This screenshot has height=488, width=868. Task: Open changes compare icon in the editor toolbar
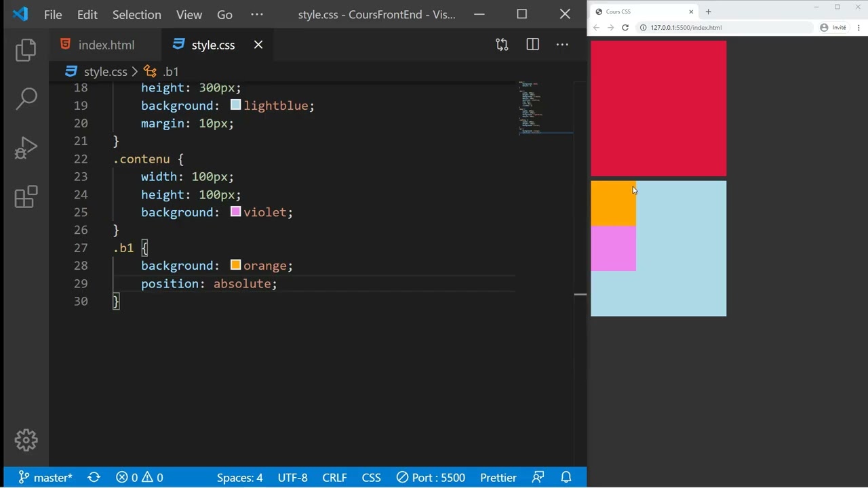[x=502, y=45]
